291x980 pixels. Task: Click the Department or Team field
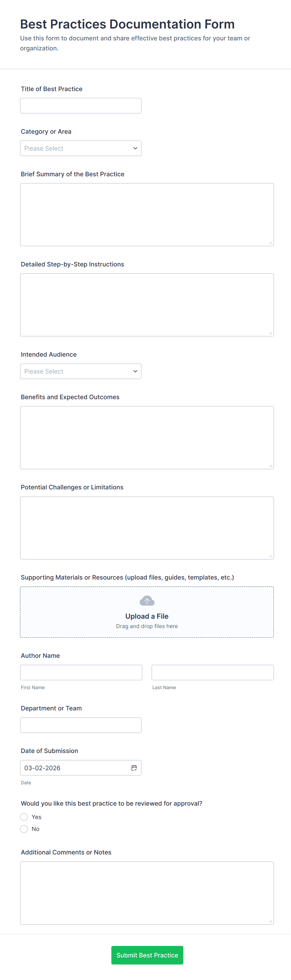click(x=81, y=725)
